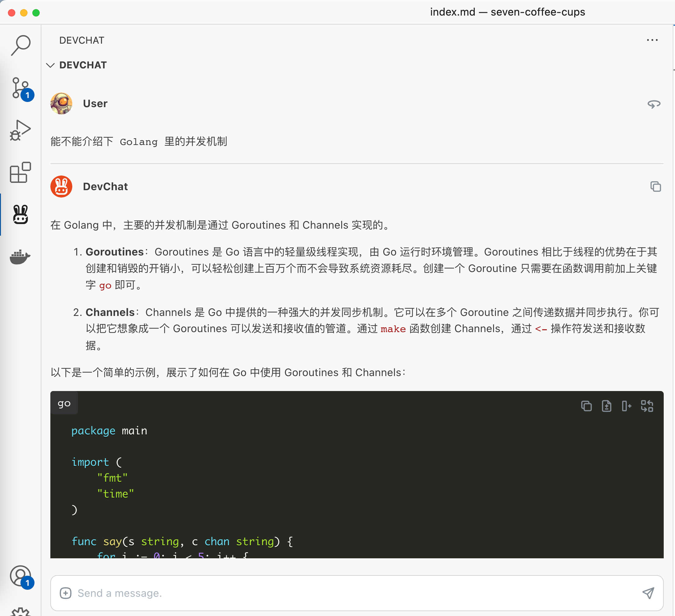Insert code at cursor position
Image resolution: width=675 pixels, height=616 pixels.
click(x=627, y=406)
